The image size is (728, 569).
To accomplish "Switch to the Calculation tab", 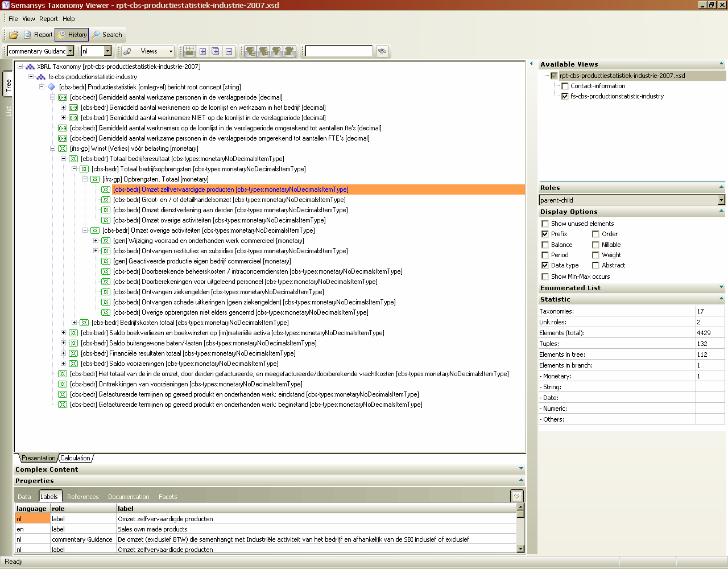I will pyautogui.click(x=75, y=458).
